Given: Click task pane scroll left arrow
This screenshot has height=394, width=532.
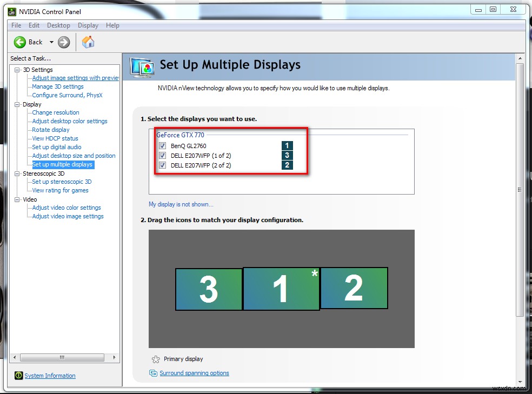Looking at the screenshot, I should [14, 357].
